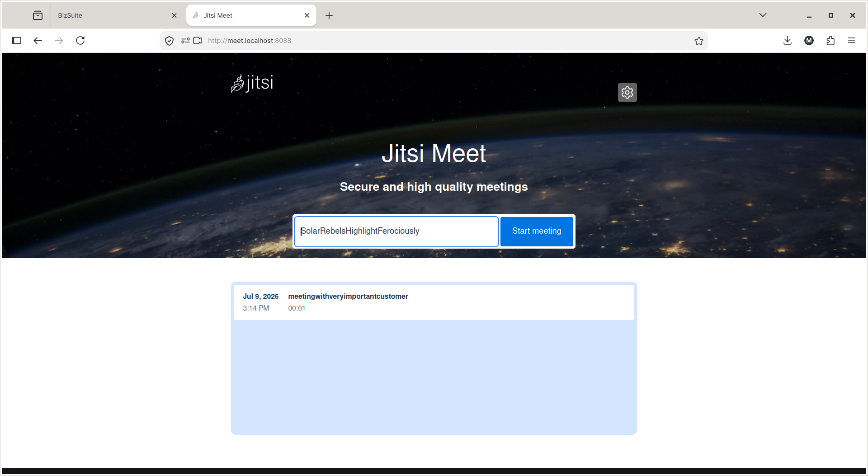This screenshot has width=868, height=476.
Task: Expand the list all tabs dropdown
Action: tap(763, 15)
